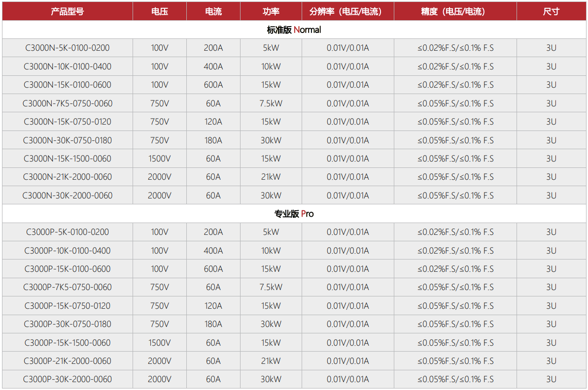Select model C3000N-30K-2000-0060
The width and height of the screenshot is (588, 390).
tap(68, 195)
